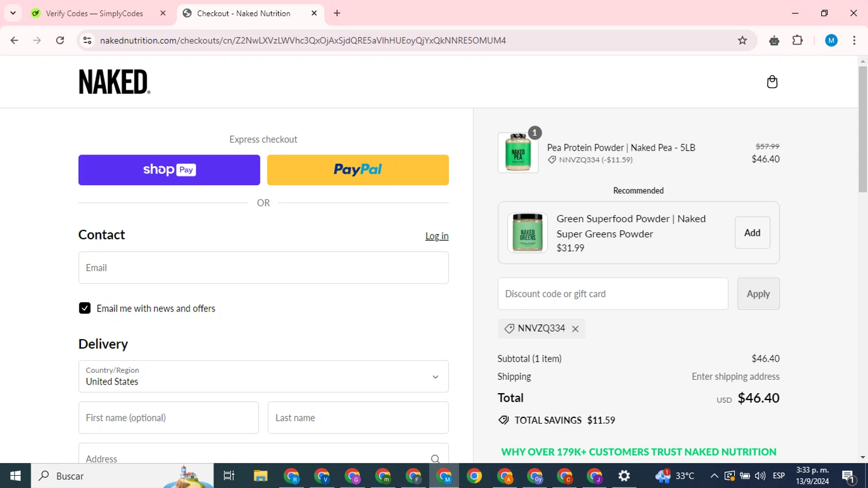Open the weather widget showing 33°C
The height and width of the screenshot is (488, 868).
tap(675, 476)
